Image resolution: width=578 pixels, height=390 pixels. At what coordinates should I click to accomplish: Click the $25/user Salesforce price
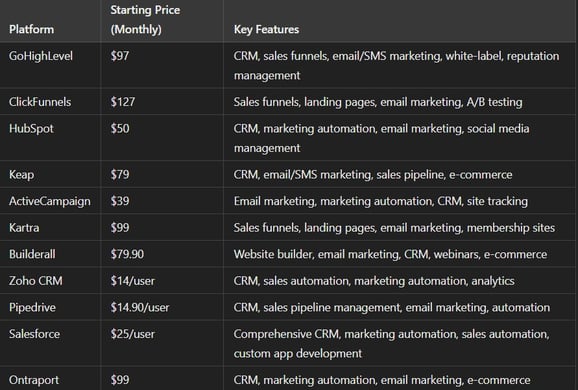pyautogui.click(x=133, y=334)
